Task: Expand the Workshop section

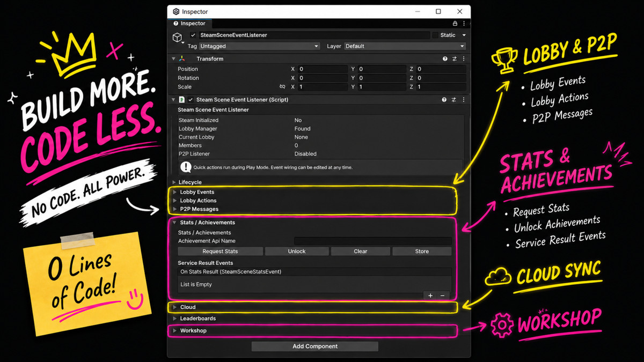Action: tap(175, 331)
